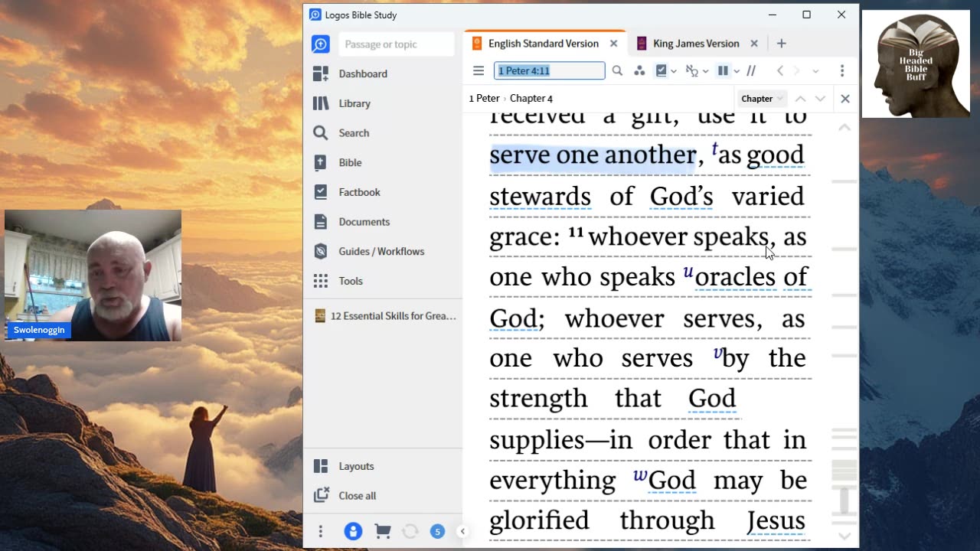Screen dimensions: 980x551
Task: Click the underlined word 'Jesus'
Action: 776,520
